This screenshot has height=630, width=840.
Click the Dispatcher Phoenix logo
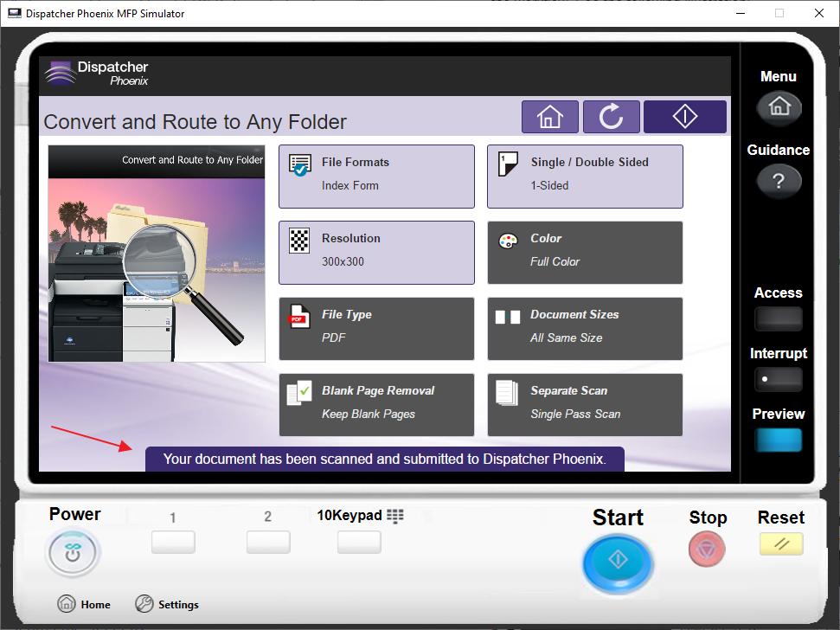(97, 74)
